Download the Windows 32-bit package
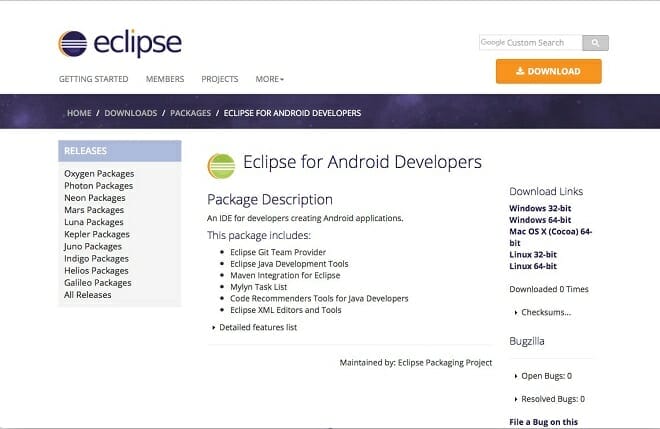The width and height of the screenshot is (660, 429). point(540,208)
